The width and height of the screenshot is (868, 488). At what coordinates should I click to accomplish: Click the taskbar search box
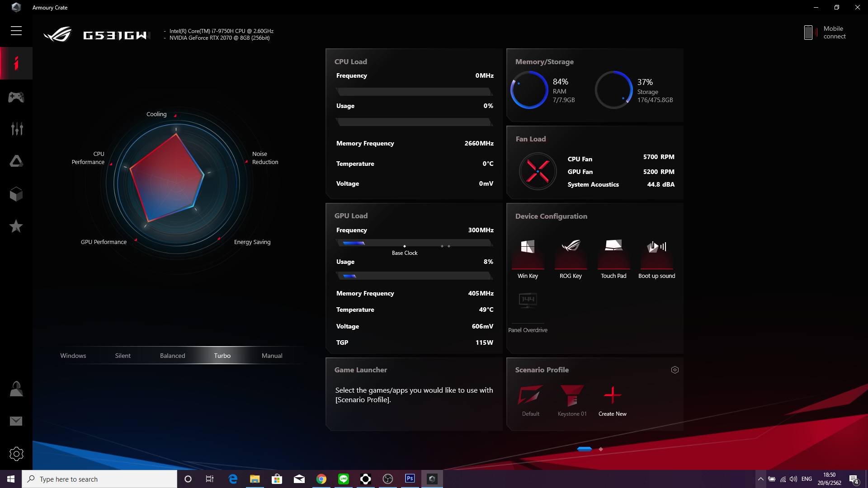tap(99, 479)
